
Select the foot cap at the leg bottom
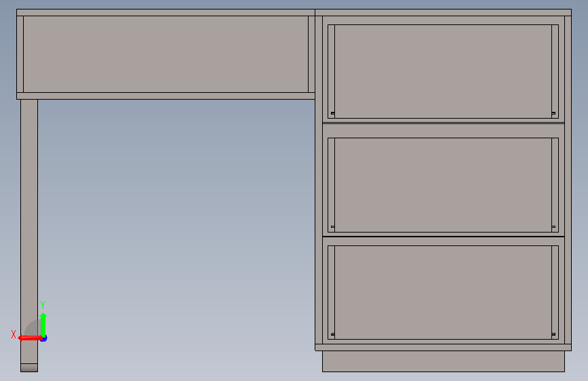pyautogui.click(x=29, y=368)
